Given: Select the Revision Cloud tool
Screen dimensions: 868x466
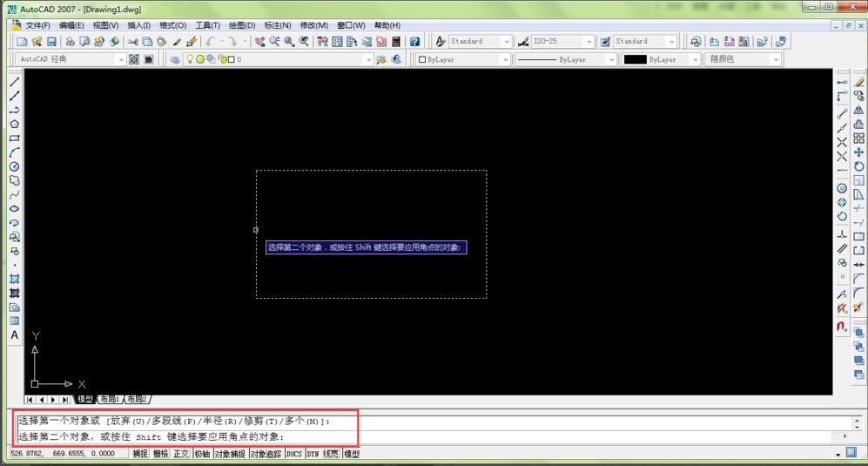Looking at the screenshot, I should point(15,180).
